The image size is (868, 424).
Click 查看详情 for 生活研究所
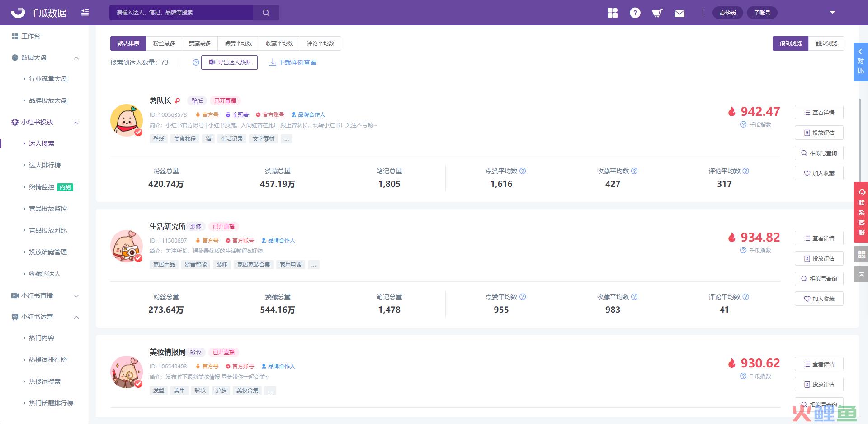pyautogui.click(x=819, y=238)
